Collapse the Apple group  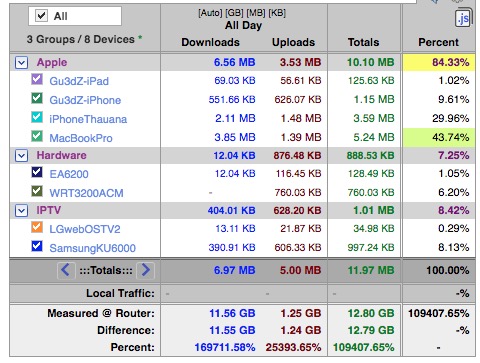click(21, 63)
